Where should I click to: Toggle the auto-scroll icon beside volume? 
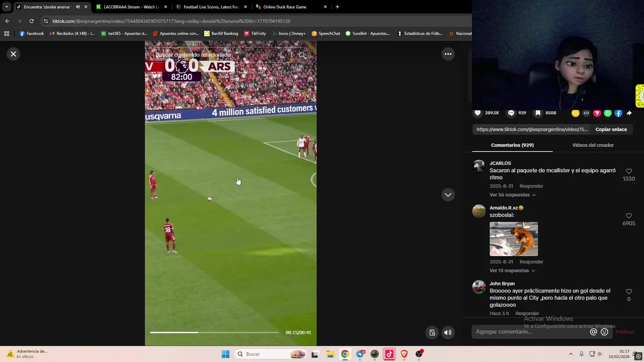pyautogui.click(x=432, y=332)
